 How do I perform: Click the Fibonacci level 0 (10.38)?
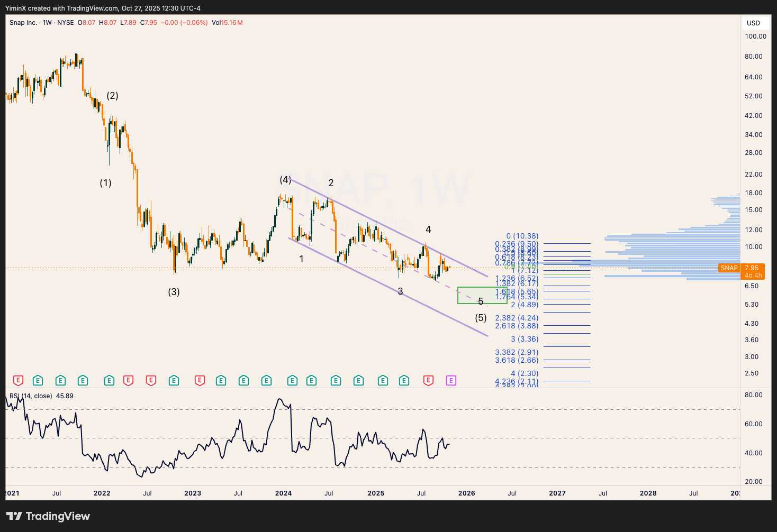coord(522,236)
